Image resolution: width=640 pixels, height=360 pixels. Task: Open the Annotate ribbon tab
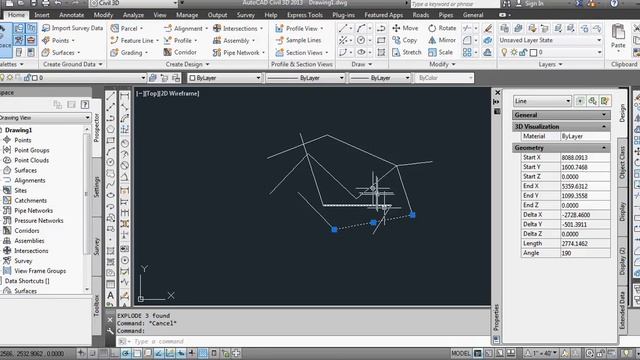click(71, 15)
